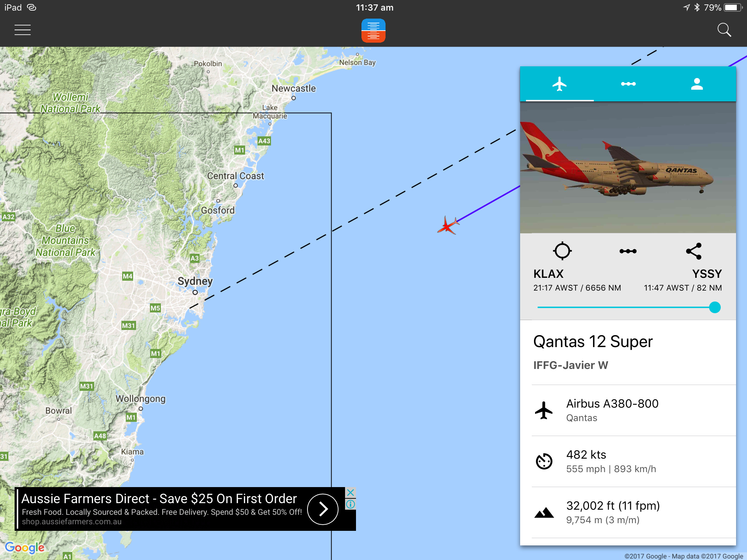Open the Aussie Farmers Direct ad arrow

coord(322,509)
